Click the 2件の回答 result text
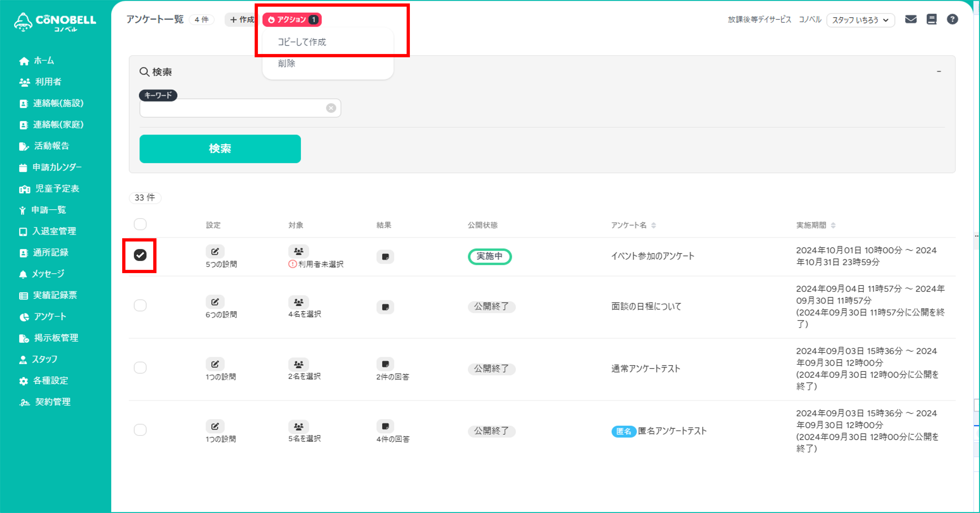980x513 pixels. (x=393, y=377)
